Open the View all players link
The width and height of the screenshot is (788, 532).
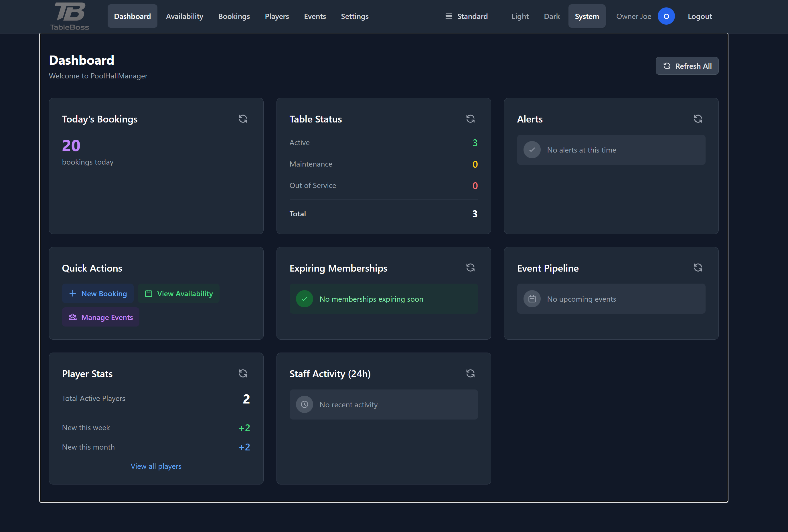156,466
